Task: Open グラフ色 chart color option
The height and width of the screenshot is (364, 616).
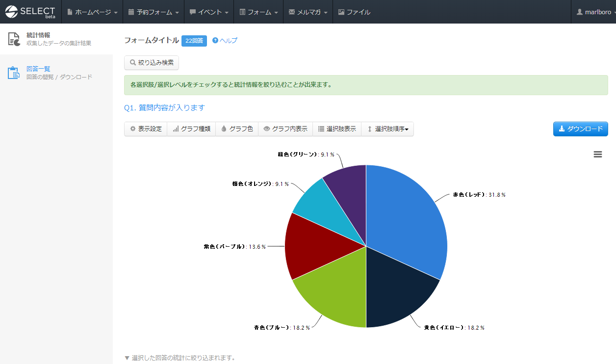Action: point(237,129)
